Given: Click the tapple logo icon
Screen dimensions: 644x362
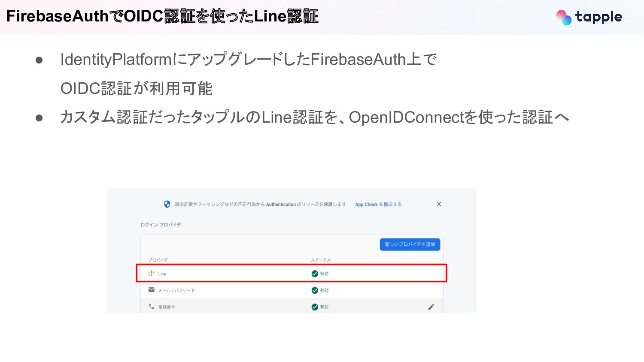Looking at the screenshot, I should tap(564, 17).
